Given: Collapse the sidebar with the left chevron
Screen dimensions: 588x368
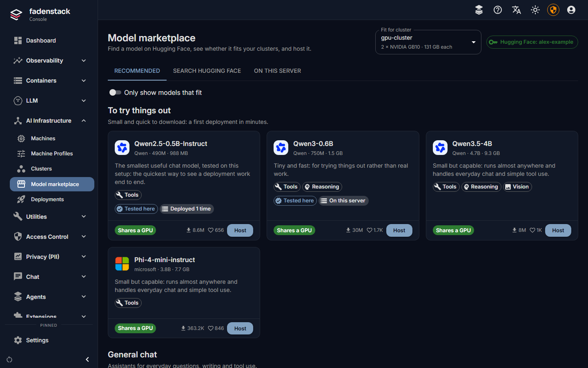Looking at the screenshot, I should point(87,359).
